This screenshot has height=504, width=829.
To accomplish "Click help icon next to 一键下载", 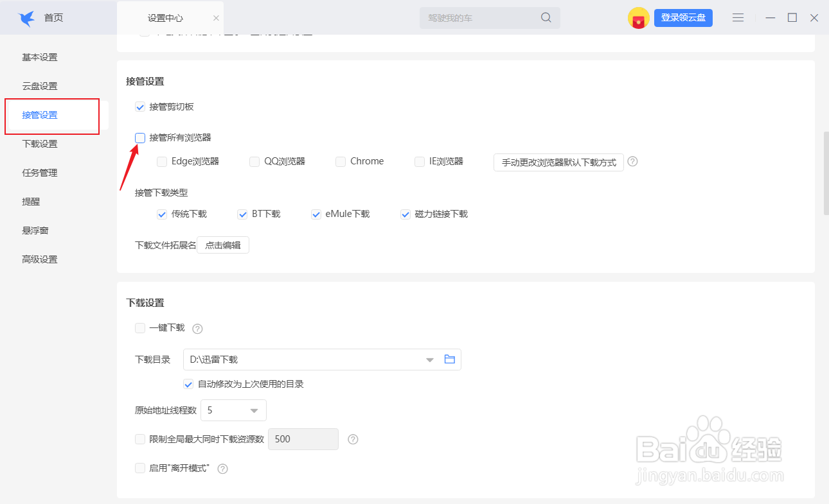I will [197, 328].
